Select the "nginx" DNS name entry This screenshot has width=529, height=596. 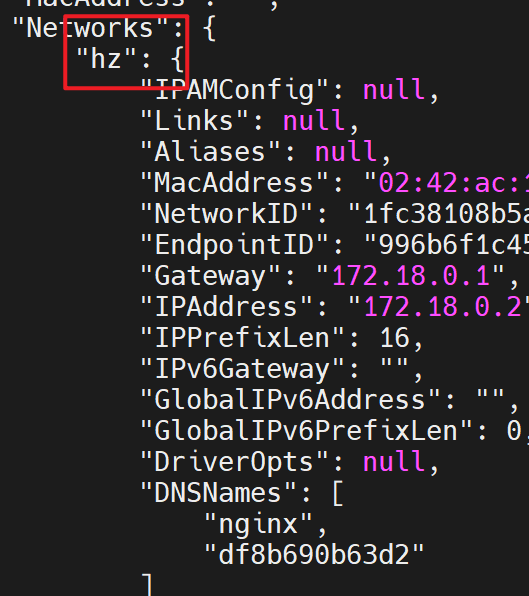(258, 525)
